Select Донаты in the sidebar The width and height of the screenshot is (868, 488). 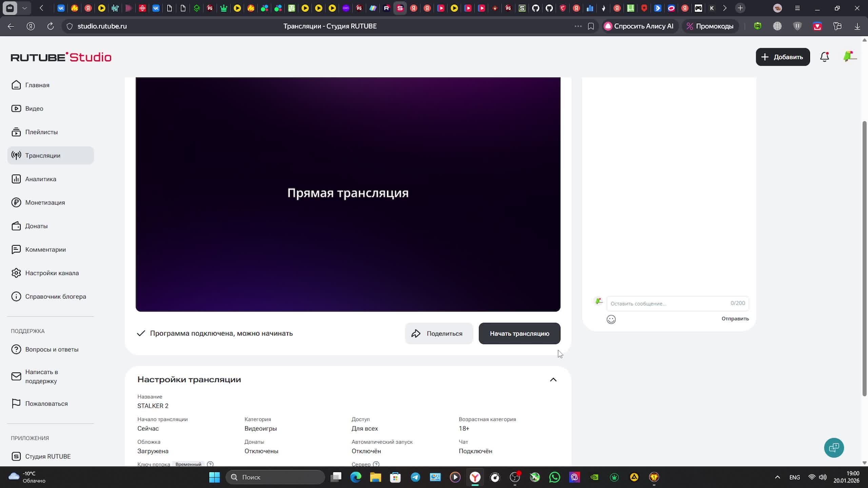[36, 226]
